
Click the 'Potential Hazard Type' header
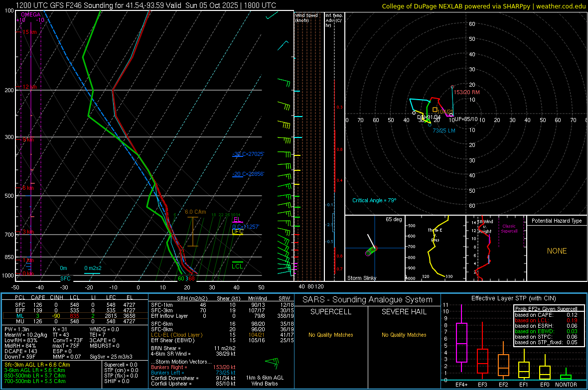click(557, 221)
